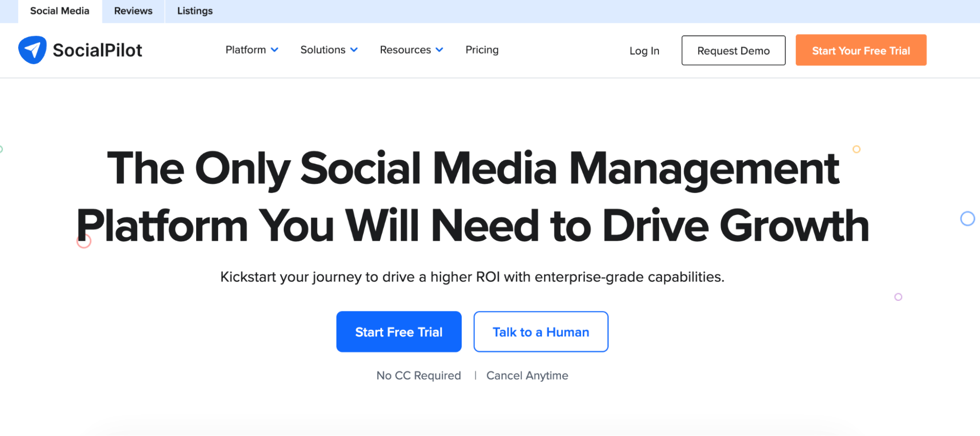The image size is (980, 436).
Task: Click the 'Platform You Will Need to Drive Growth' headline line
Action: [x=473, y=226]
